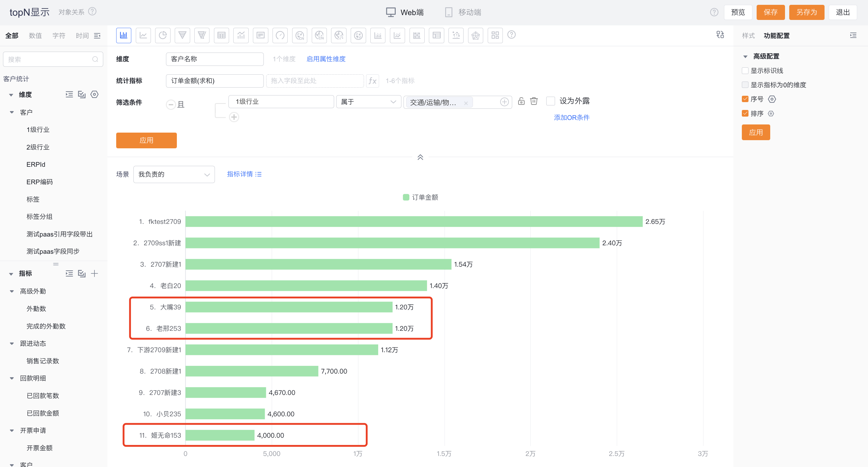
Task: Open the 场景 dropdown showing 我负责的
Action: (x=174, y=174)
